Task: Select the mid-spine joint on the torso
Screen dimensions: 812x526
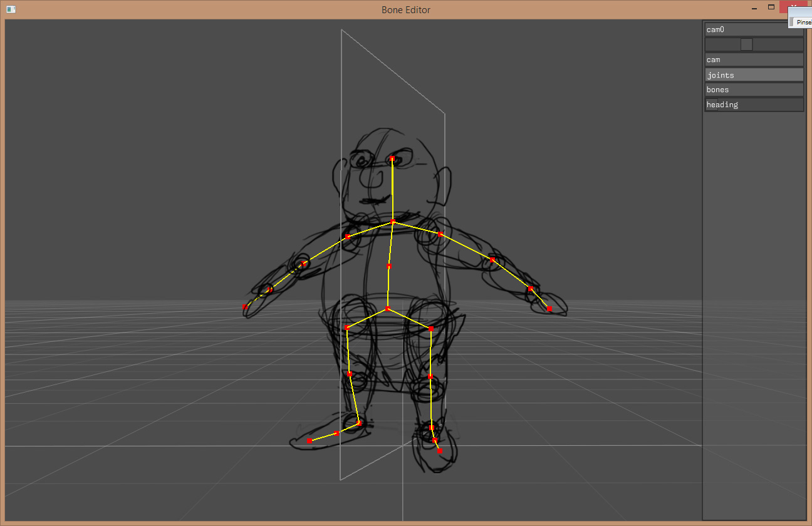Action: [389, 267]
